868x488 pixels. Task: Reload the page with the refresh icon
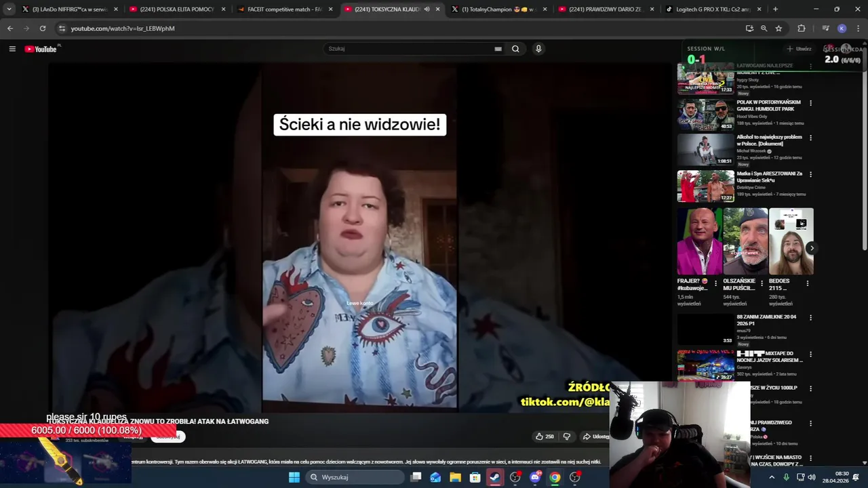click(x=43, y=28)
